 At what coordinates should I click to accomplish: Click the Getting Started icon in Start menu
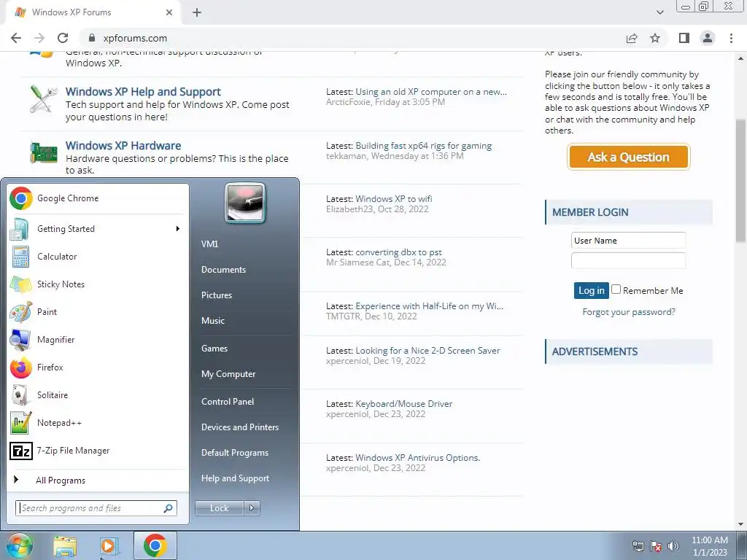20,229
